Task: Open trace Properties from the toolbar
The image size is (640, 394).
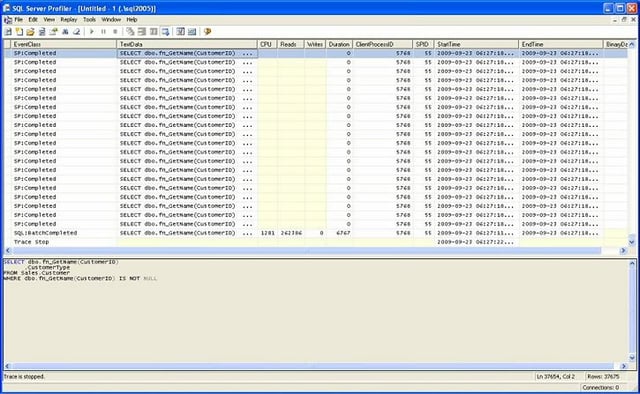Action: (x=53, y=31)
